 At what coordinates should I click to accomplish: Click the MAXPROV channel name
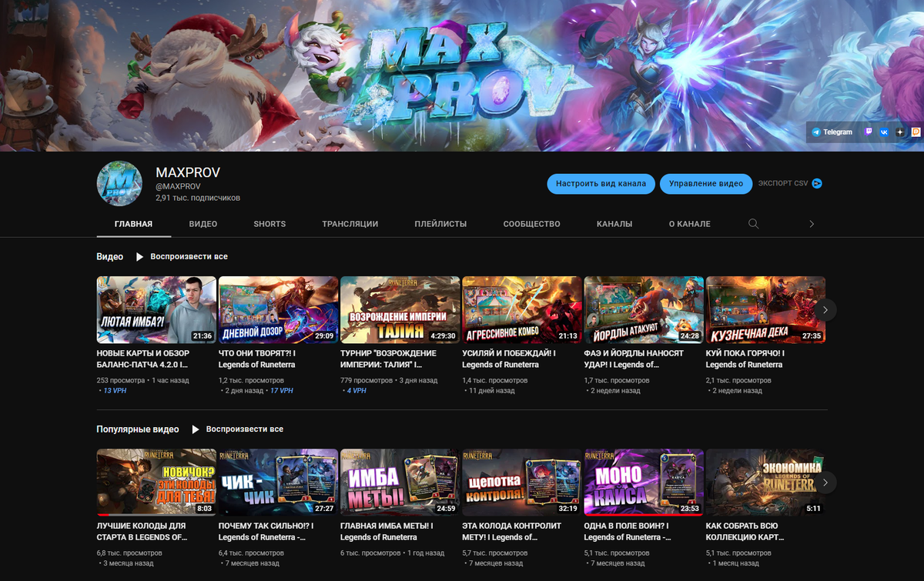pos(188,172)
